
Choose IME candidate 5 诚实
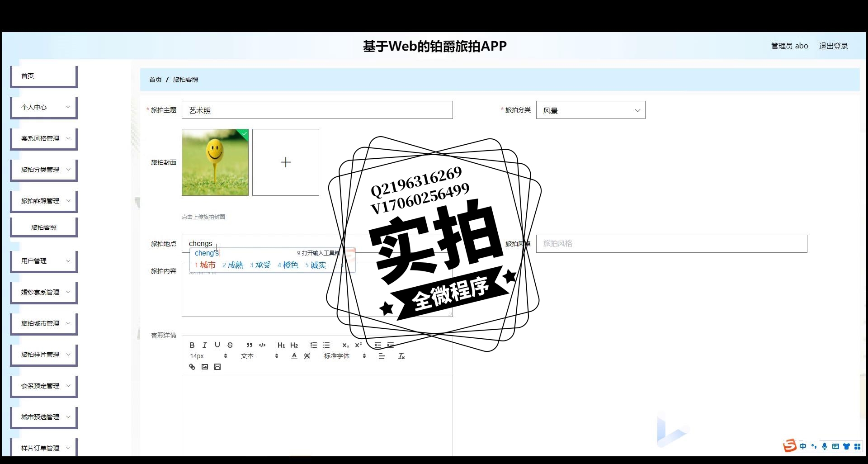click(316, 265)
